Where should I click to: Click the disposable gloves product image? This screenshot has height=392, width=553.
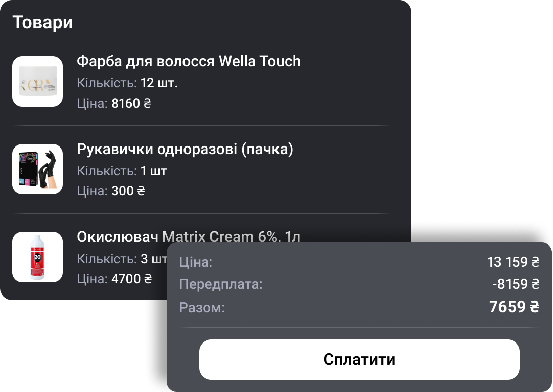(37, 169)
